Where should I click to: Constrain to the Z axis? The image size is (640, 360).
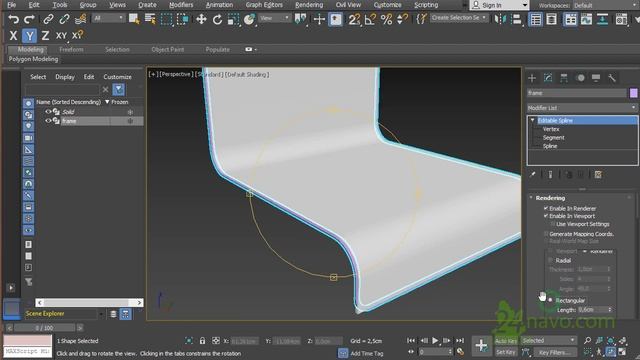click(x=45, y=36)
